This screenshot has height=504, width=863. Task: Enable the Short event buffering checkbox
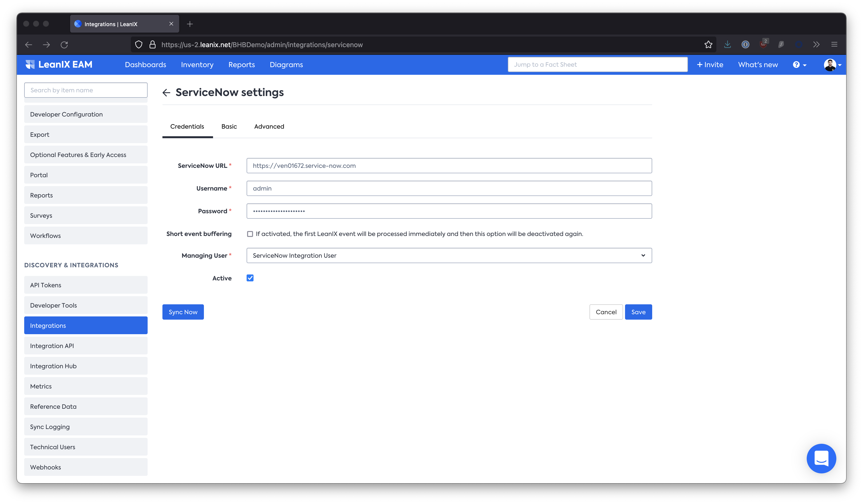point(250,234)
